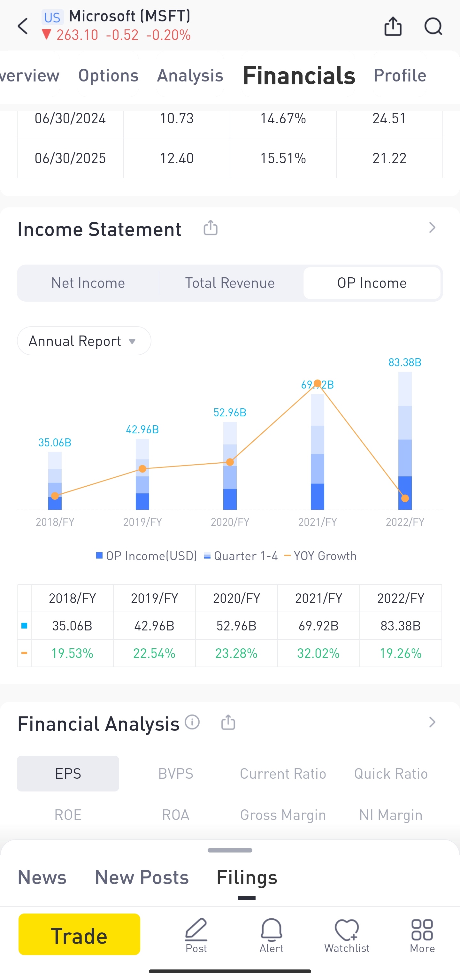Switch chart to Net Income
The image size is (460, 980).
coord(88,283)
